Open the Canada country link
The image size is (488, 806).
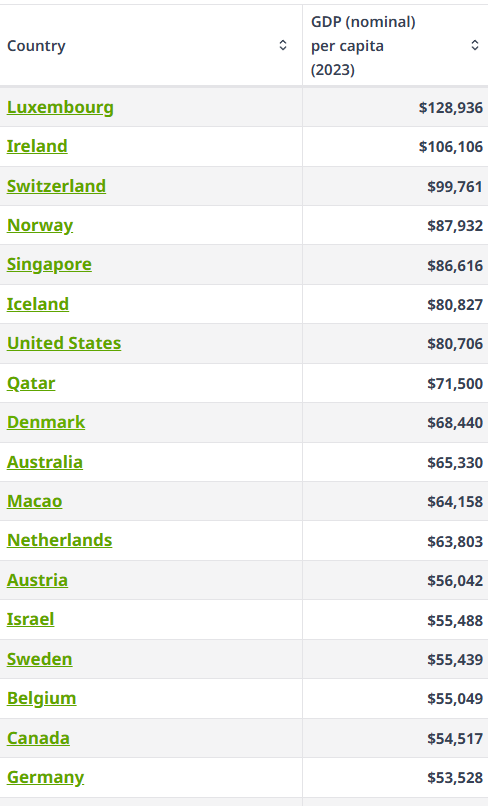(x=38, y=738)
